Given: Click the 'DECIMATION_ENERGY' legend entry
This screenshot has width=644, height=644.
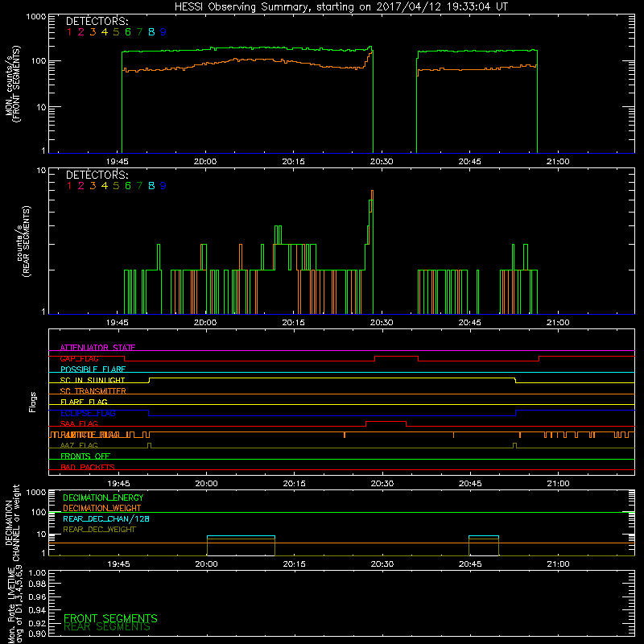Looking at the screenshot, I should 103,497.
